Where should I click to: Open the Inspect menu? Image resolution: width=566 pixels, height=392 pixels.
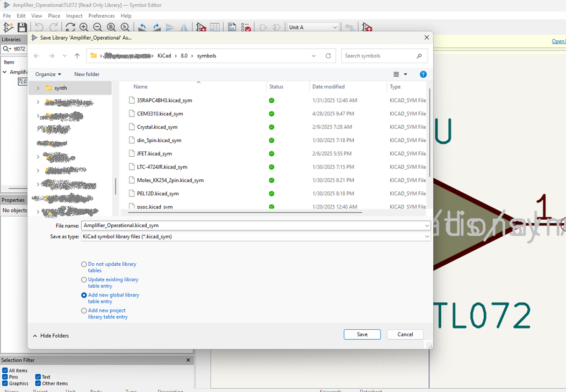74,16
